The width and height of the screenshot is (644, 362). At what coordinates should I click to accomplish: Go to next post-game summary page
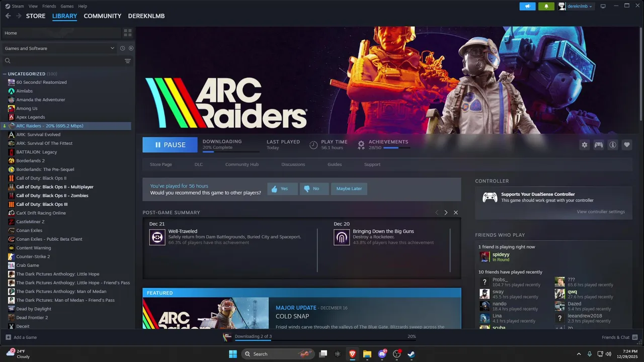[446, 213]
